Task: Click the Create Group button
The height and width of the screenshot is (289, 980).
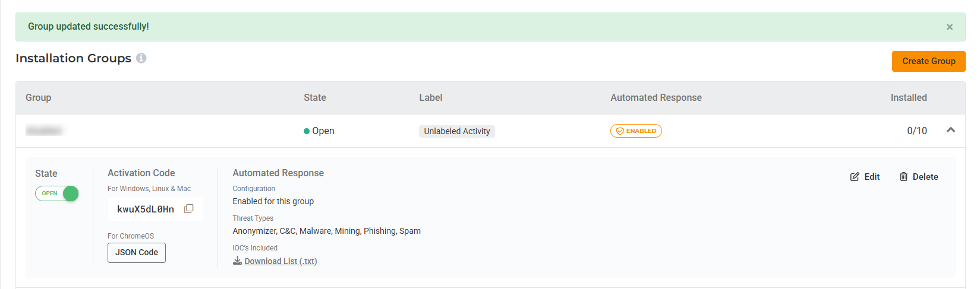Action: (x=928, y=61)
